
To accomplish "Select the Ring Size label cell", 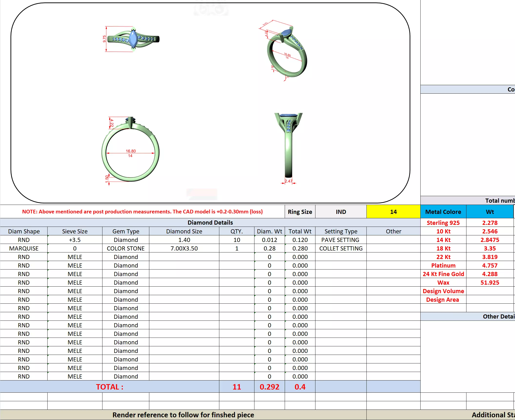I will point(300,212).
